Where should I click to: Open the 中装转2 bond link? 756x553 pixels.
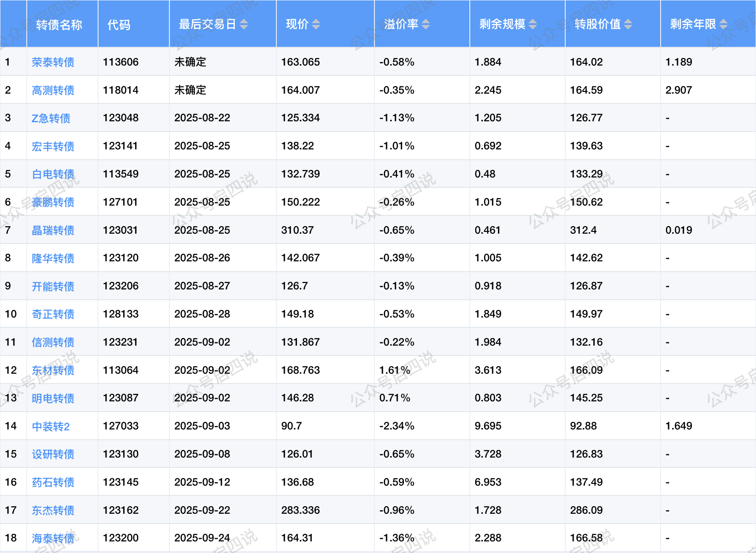pyautogui.click(x=51, y=426)
